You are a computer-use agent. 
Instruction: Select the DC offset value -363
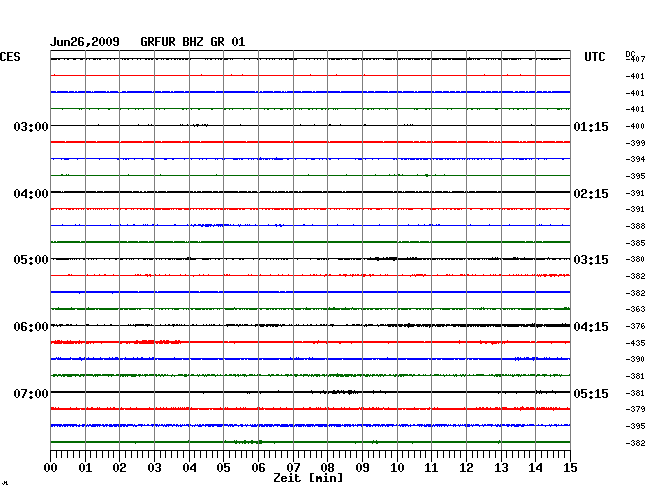635,309
